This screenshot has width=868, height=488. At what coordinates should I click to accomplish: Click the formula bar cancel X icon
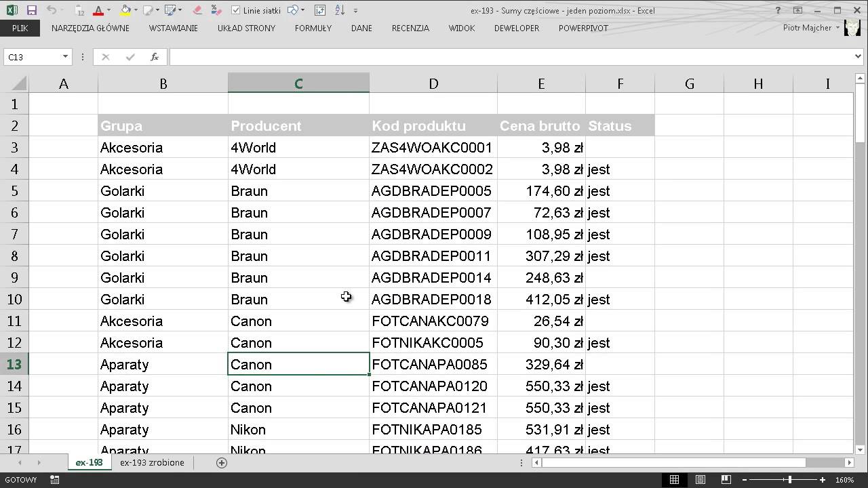pos(105,57)
